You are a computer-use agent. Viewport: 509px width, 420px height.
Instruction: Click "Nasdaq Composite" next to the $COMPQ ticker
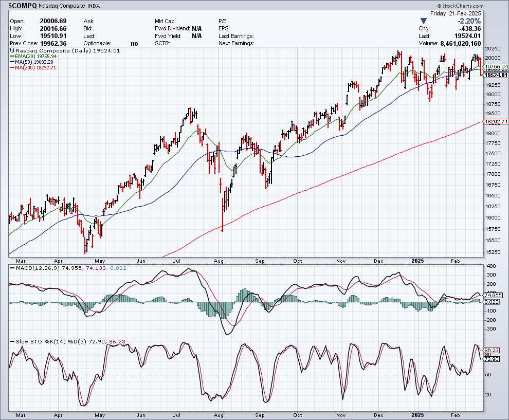(x=62, y=6)
